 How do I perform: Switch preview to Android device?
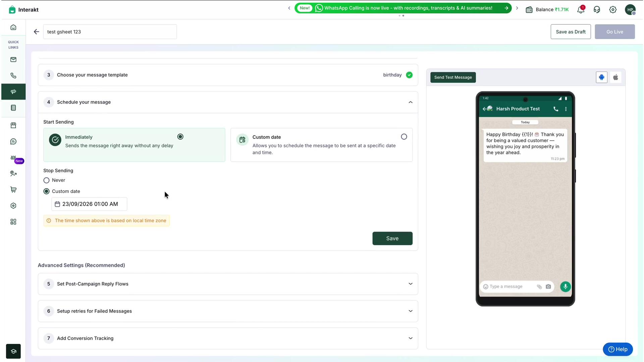click(x=601, y=77)
